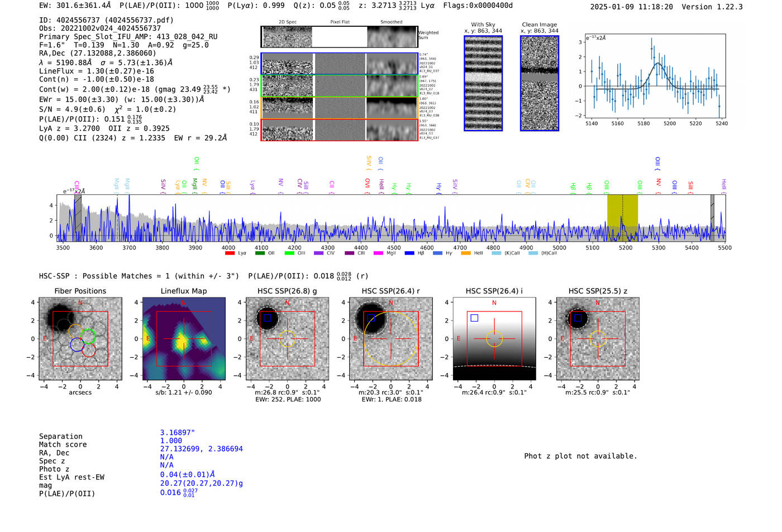Click the With Sky cutout image
The image size is (782, 532).
[483, 83]
